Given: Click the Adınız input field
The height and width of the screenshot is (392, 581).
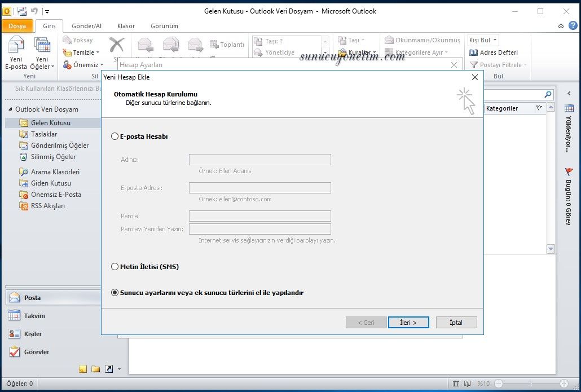Looking at the screenshot, I should click(259, 160).
